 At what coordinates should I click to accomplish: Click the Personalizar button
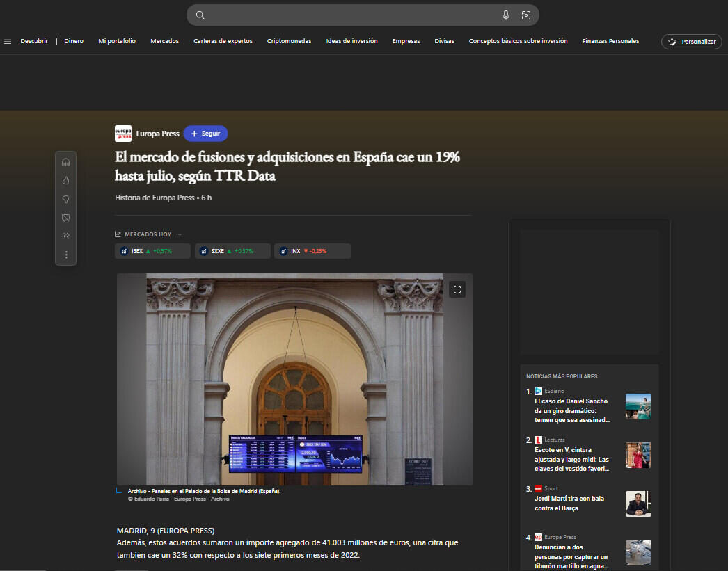[691, 42]
